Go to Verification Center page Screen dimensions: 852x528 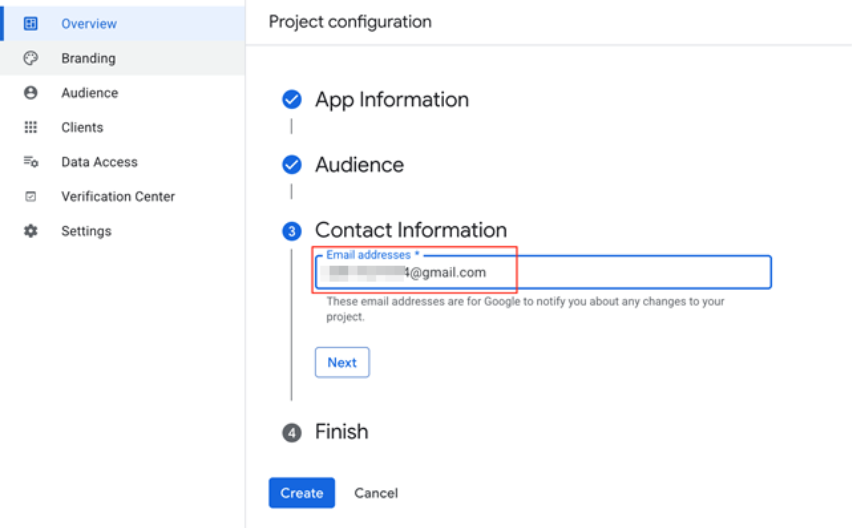[117, 197]
